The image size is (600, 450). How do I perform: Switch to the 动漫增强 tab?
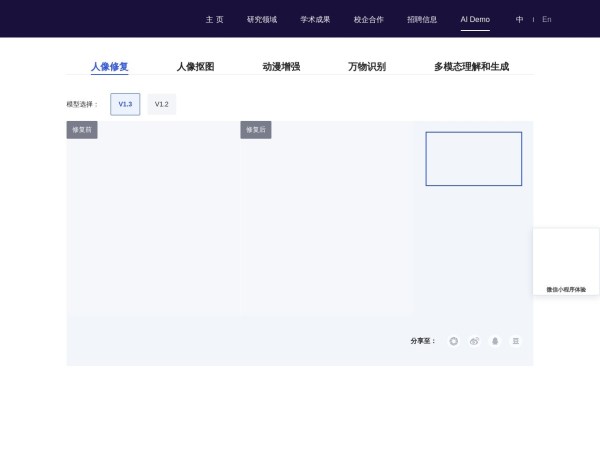(281, 67)
